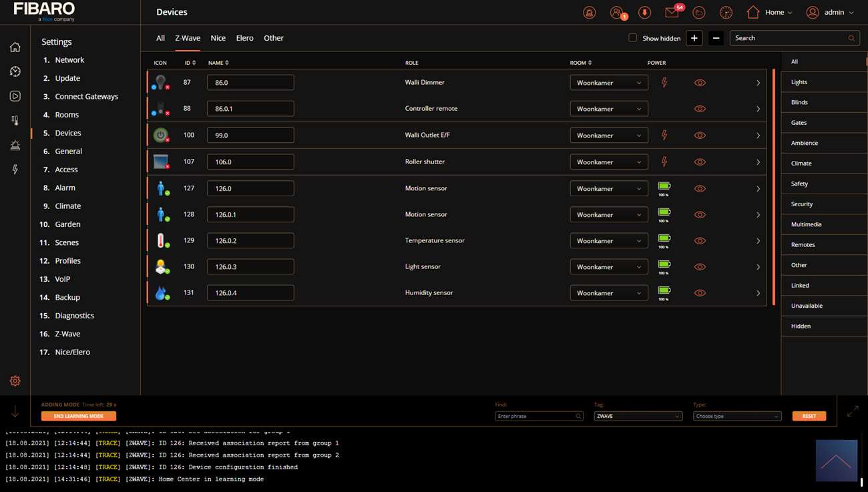
Task: Open the alarm siren icon in top bar
Action: (590, 13)
